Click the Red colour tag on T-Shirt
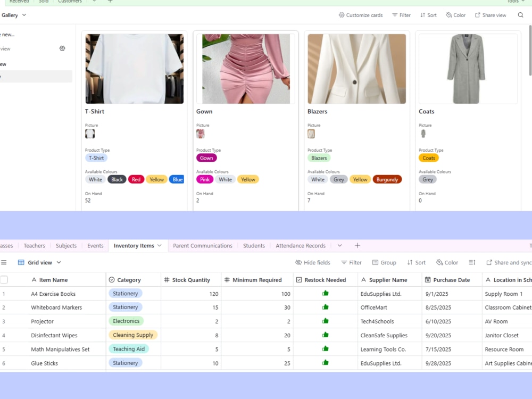The width and height of the screenshot is (532, 399). (136, 179)
